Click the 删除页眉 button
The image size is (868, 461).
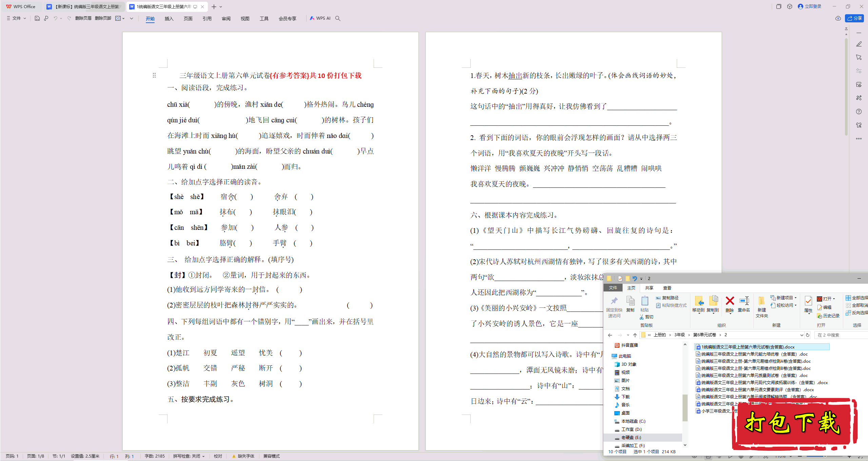(x=83, y=18)
